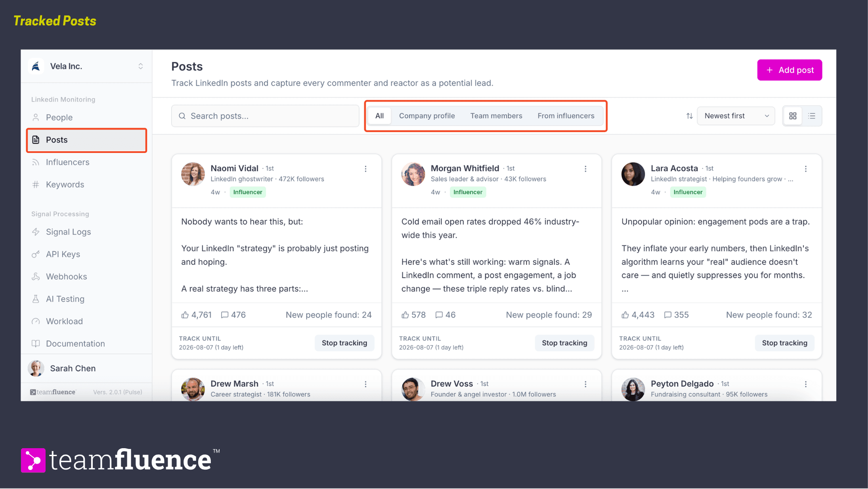Click Drew Marsh's profile photo
The image size is (868, 489).
193,389
